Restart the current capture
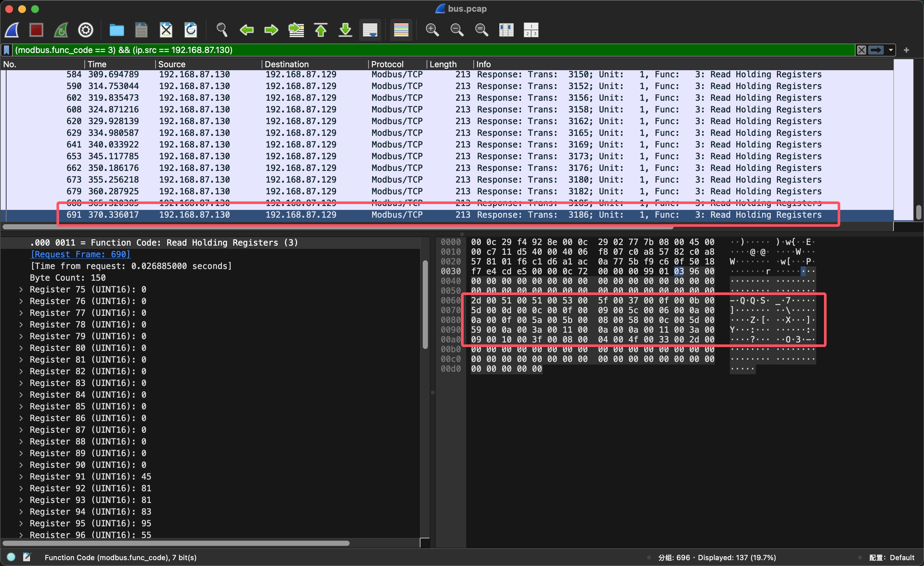 pyautogui.click(x=61, y=30)
